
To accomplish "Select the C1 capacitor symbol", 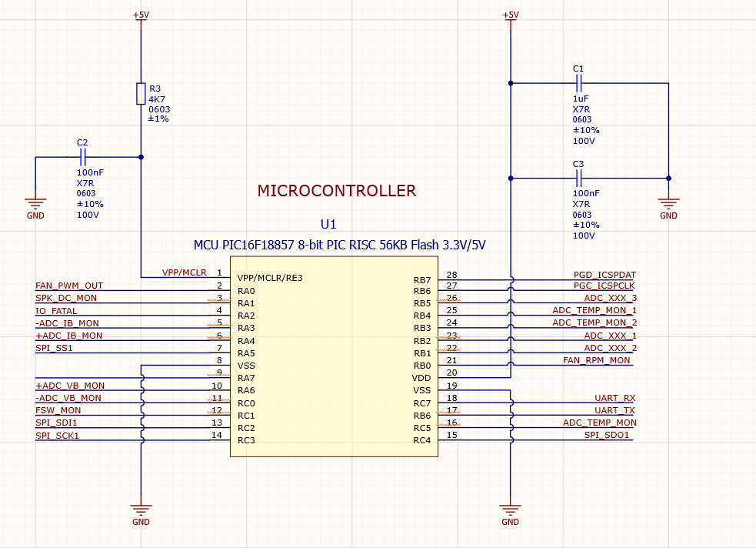I will point(579,83).
